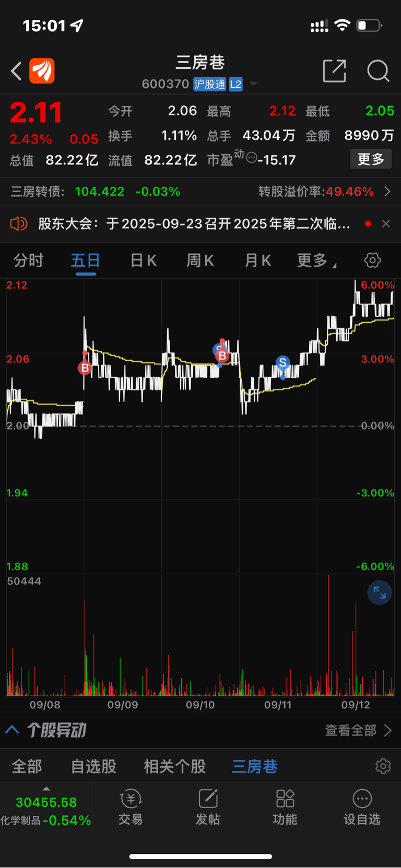Viewport: 401px width, 868px height.
Task: Tap the 发帖 post icon
Action: click(x=208, y=807)
